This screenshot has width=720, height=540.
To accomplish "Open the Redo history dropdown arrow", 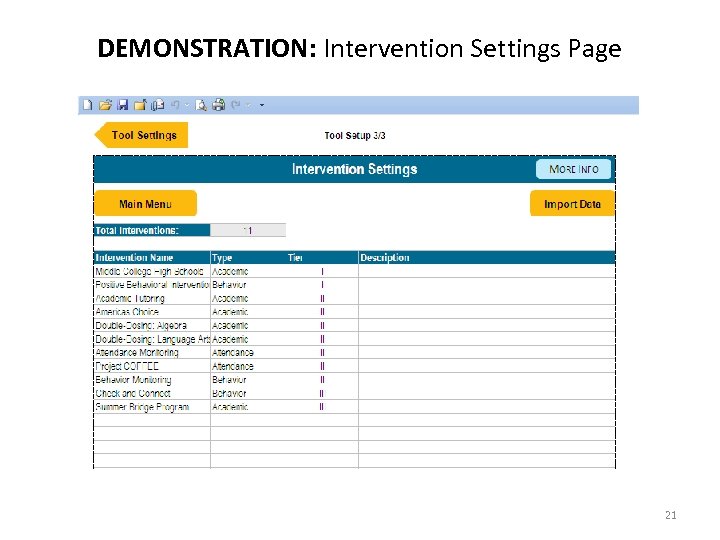I will click(x=248, y=105).
